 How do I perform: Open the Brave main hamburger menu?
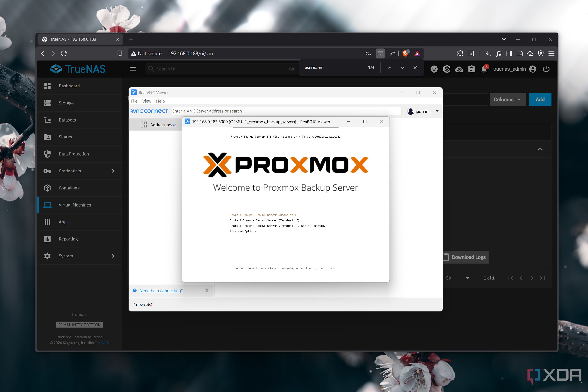(551, 53)
